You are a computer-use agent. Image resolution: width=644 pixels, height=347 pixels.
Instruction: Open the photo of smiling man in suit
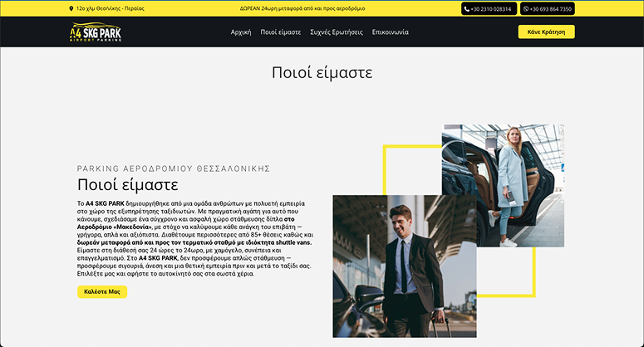[x=405, y=266]
